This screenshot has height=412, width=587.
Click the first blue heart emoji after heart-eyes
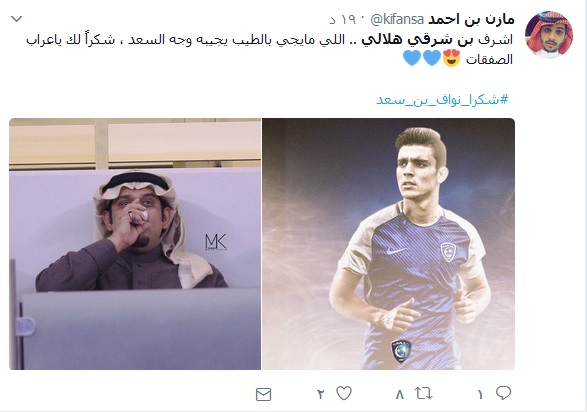point(432,58)
